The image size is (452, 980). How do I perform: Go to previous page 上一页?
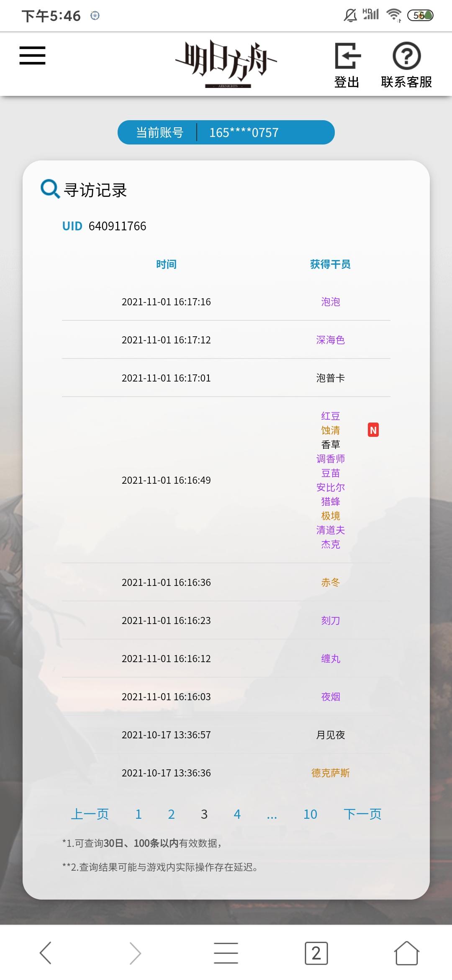[90, 814]
